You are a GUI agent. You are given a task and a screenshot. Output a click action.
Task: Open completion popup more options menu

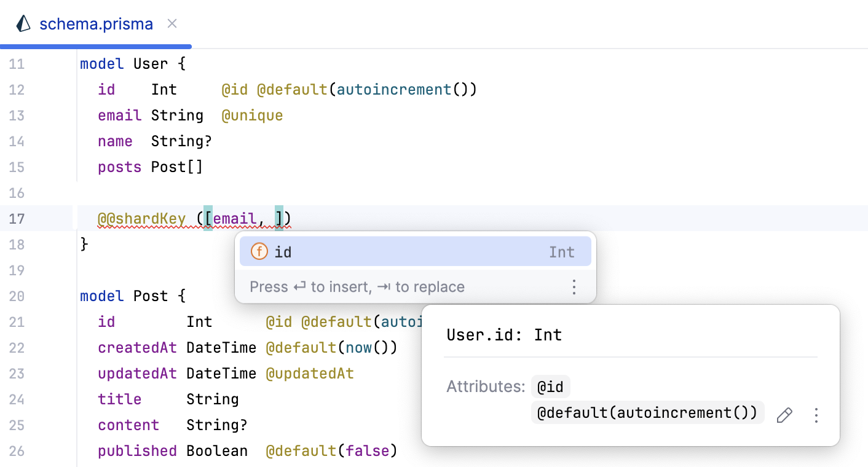click(x=574, y=287)
